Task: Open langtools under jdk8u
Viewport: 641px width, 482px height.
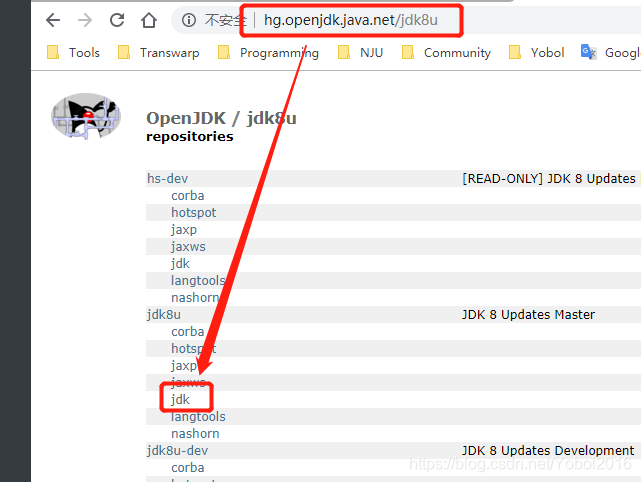Action: pyautogui.click(x=198, y=417)
